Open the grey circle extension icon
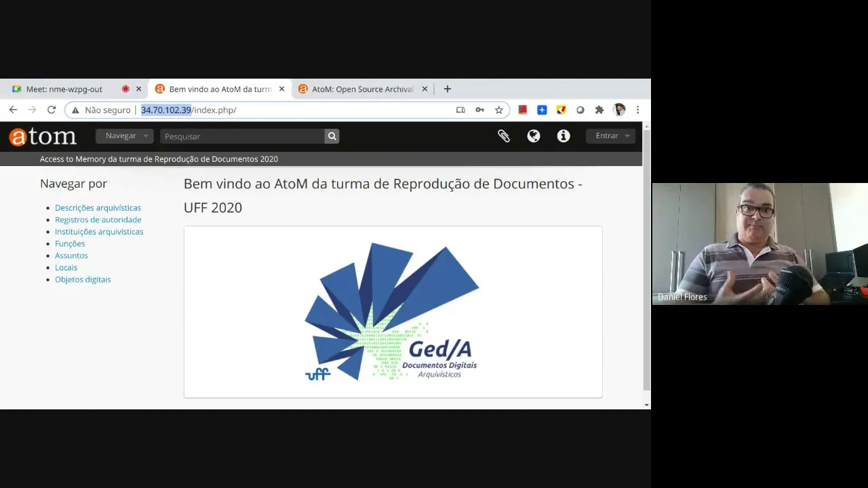868x488 pixels. point(580,110)
